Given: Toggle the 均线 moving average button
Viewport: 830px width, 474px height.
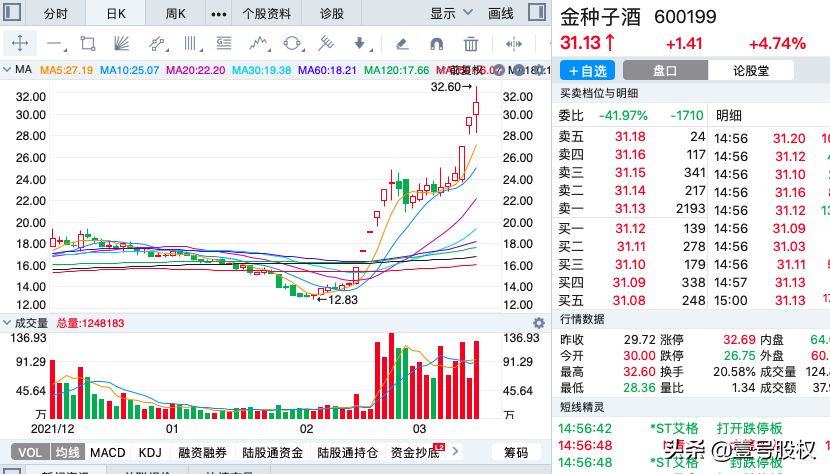Looking at the screenshot, I should point(67,452).
